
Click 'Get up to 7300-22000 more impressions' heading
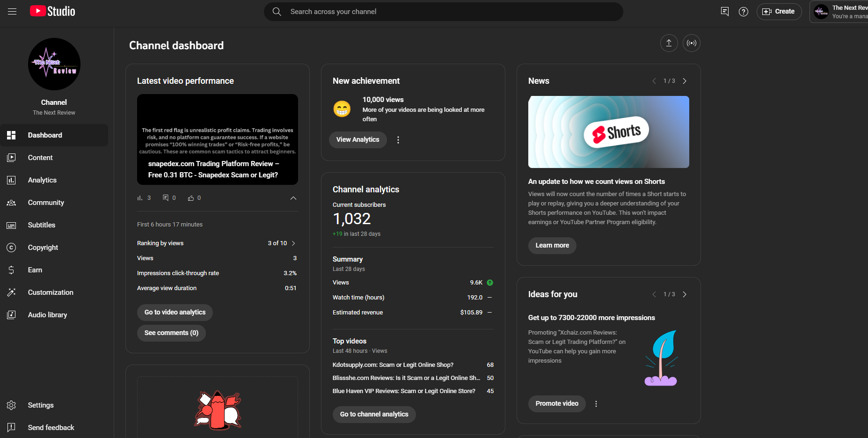click(x=591, y=318)
